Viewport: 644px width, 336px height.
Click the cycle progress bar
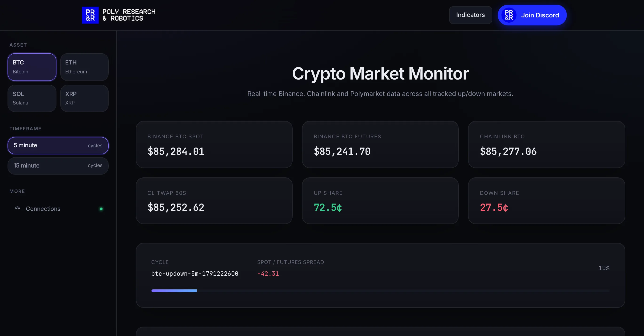380,291
